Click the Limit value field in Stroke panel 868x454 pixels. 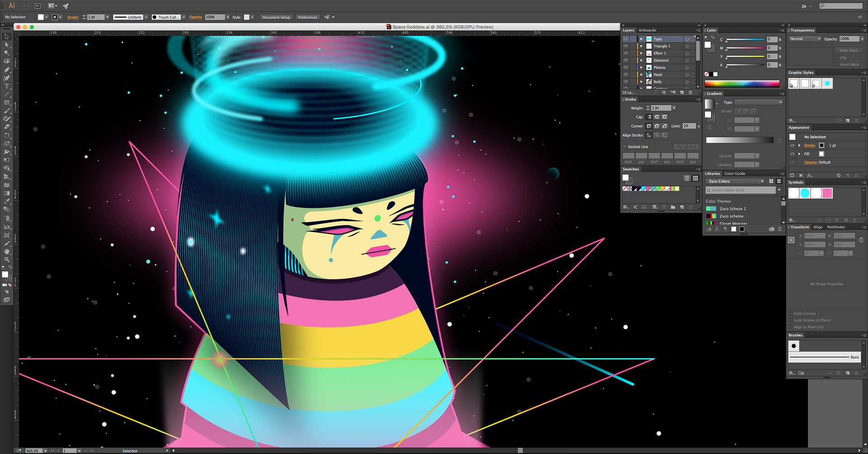689,126
